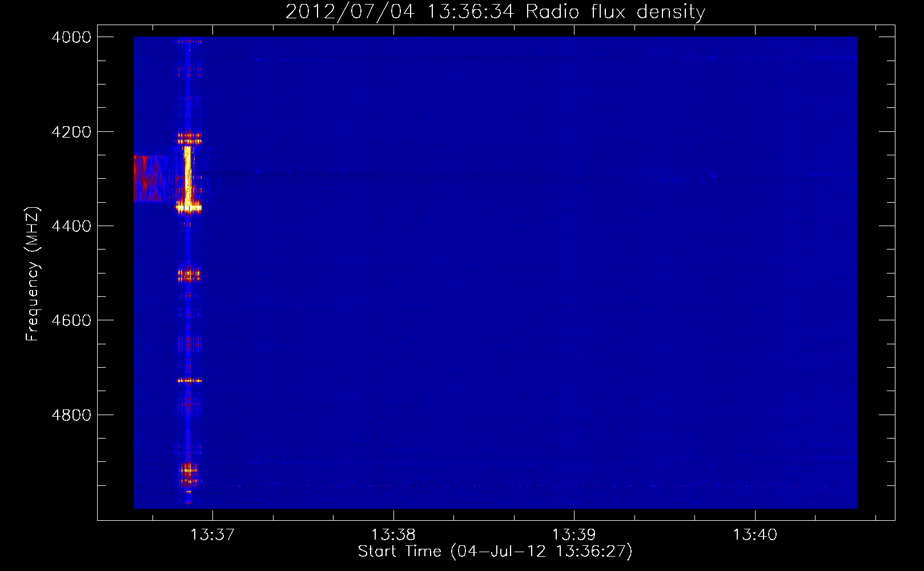
Task: Click the burst cluster near 4920 MHz
Action: click(x=189, y=475)
